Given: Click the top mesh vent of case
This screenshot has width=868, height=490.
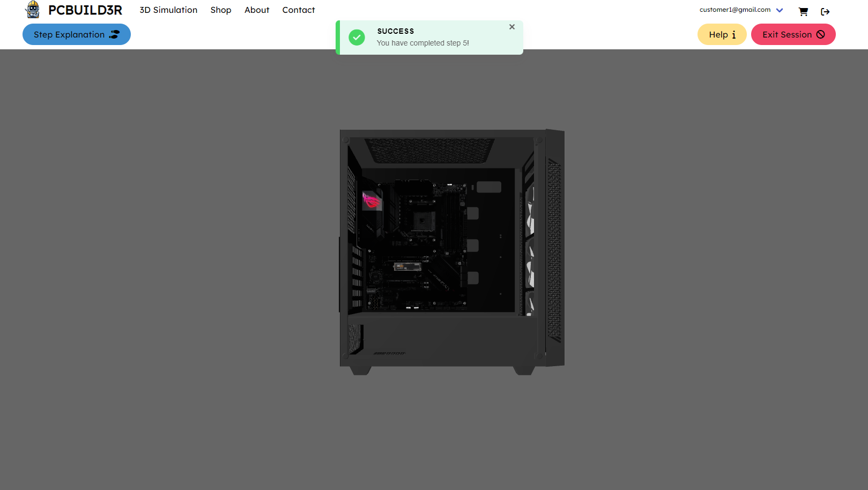Looking at the screenshot, I should [429, 150].
